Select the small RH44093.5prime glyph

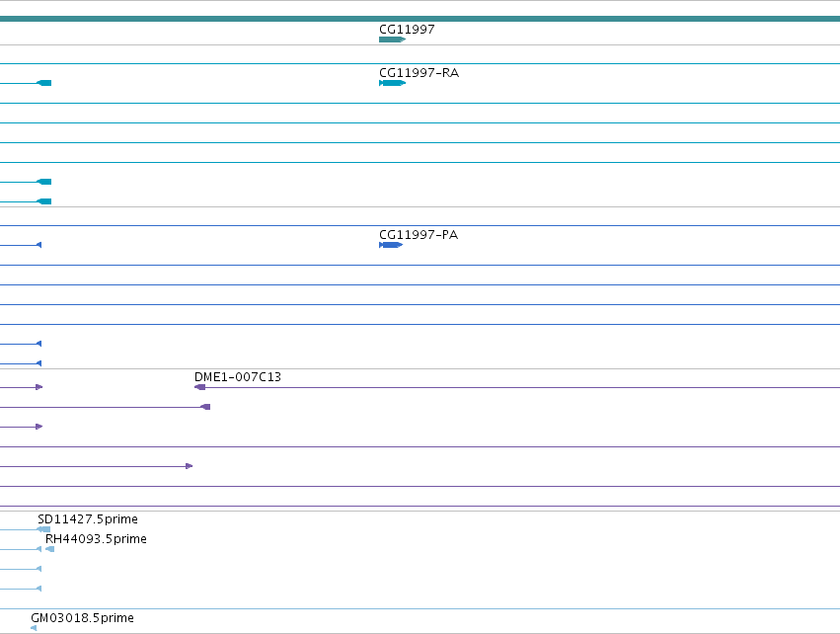pyautogui.click(x=49, y=549)
